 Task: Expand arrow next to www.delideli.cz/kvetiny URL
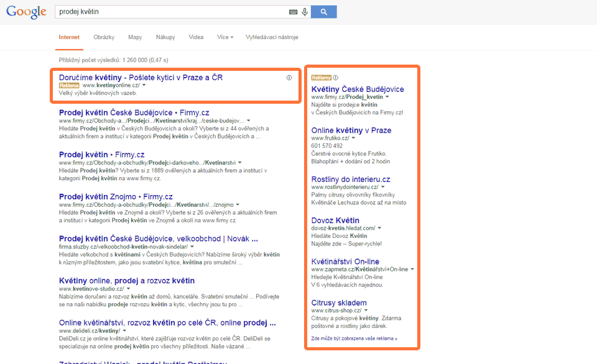point(124,331)
